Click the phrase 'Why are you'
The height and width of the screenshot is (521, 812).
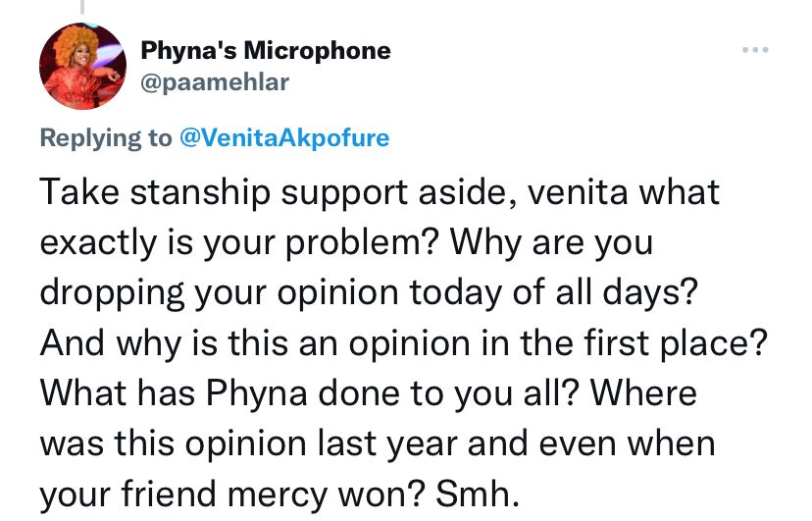click(x=551, y=242)
